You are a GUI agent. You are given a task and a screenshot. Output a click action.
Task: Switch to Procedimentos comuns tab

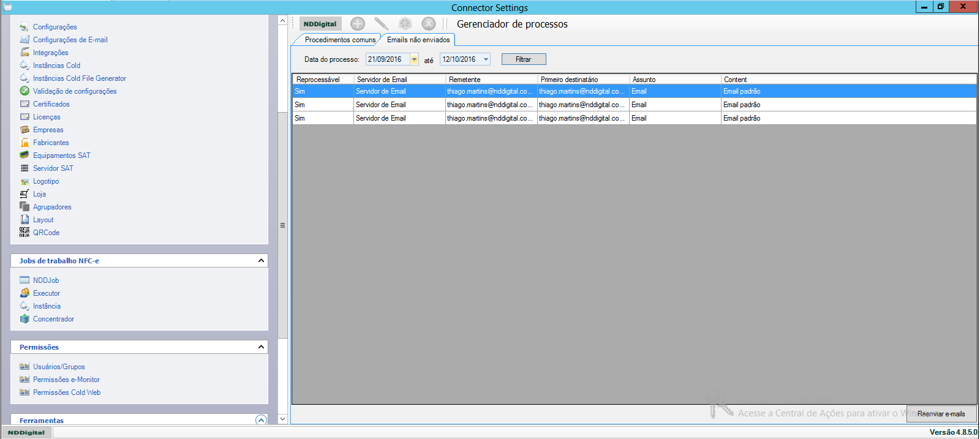[339, 40]
